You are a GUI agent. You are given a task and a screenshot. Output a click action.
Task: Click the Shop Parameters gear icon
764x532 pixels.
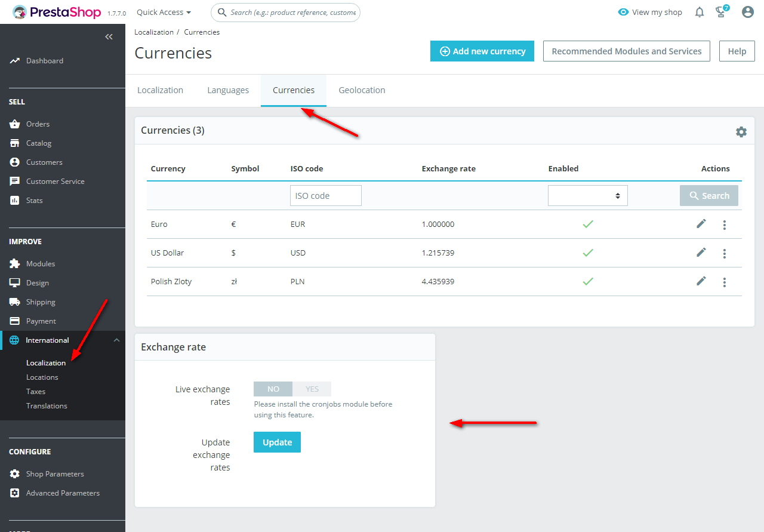[x=15, y=474]
